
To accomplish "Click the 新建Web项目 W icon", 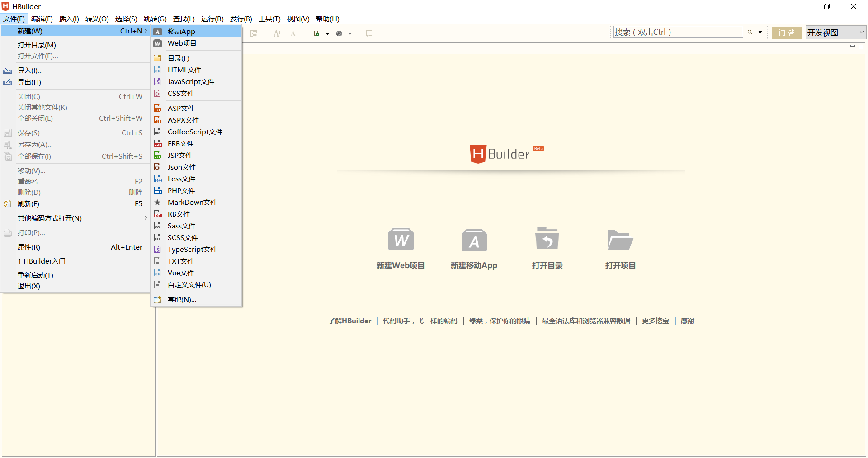I will point(401,239).
